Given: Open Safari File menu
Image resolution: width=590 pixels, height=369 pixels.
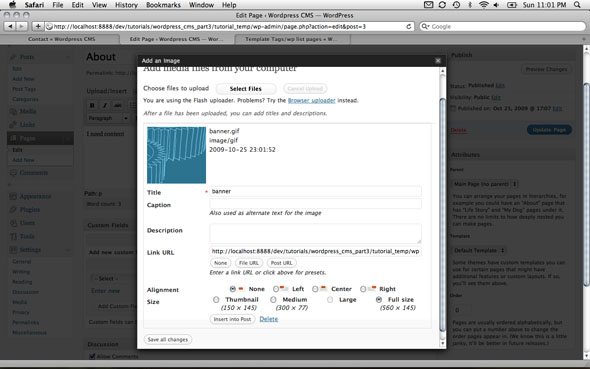Looking at the screenshot, I should 58,5.
